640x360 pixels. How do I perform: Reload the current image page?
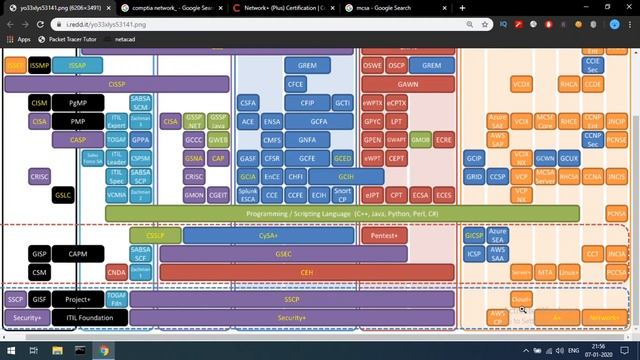pyautogui.click(x=40, y=24)
